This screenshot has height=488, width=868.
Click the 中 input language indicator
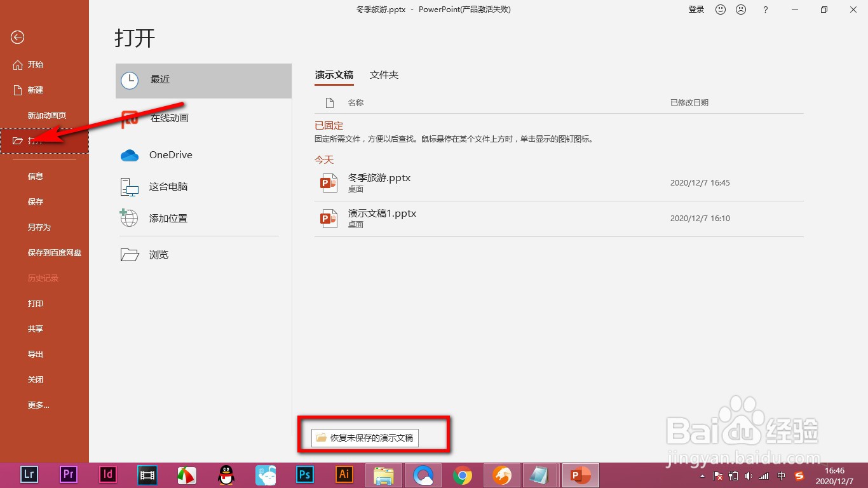782,476
